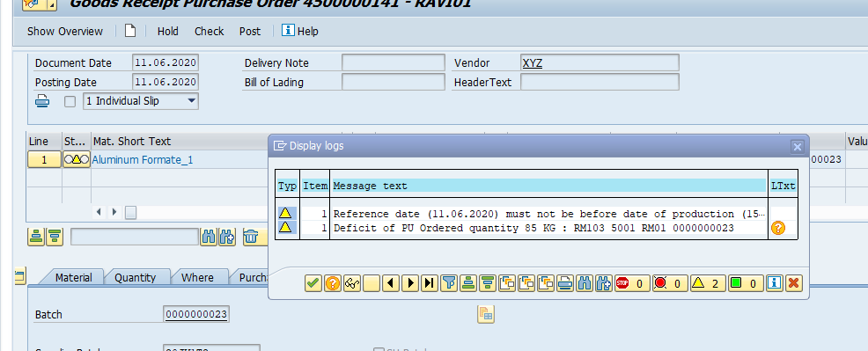Edit the Document Date field
This screenshot has height=351, width=868.
click(x=165, y=62)
